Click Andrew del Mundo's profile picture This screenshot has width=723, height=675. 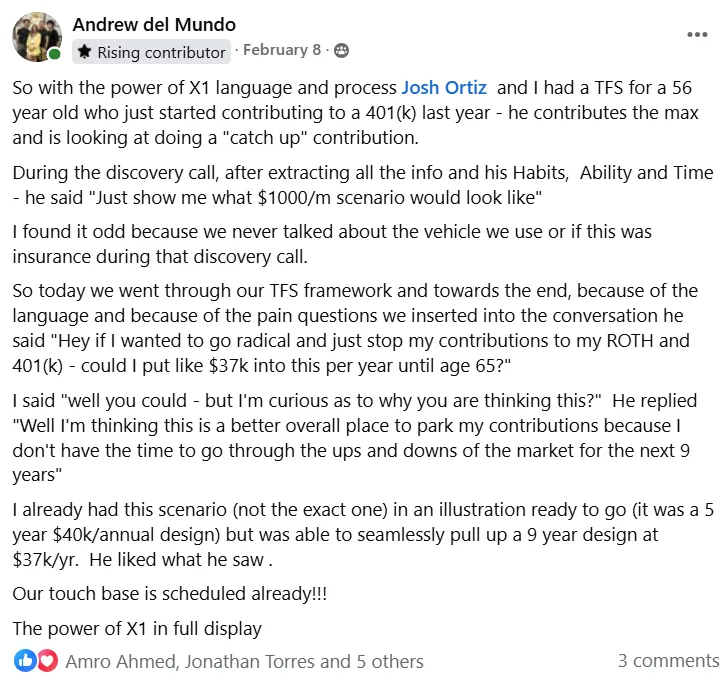pos(37,37)
